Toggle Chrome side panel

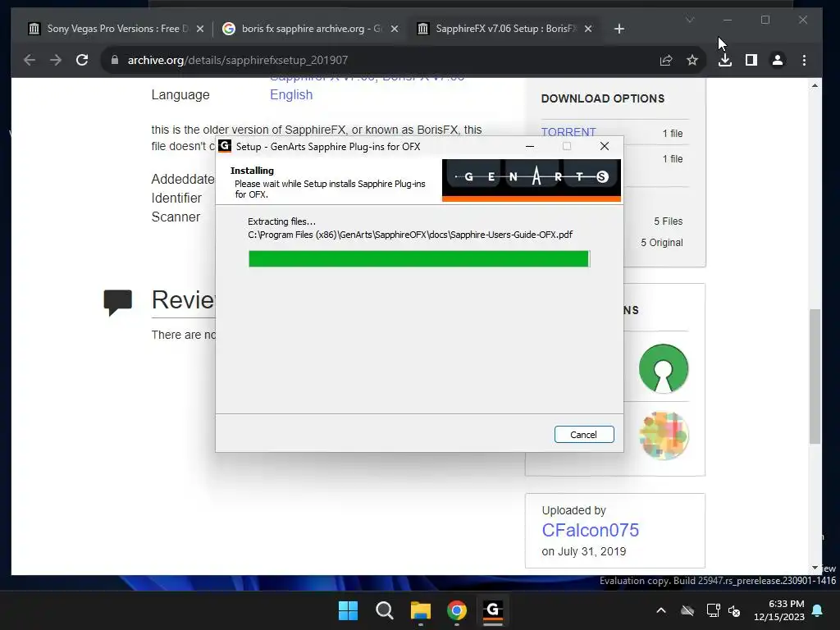point(751,60)
